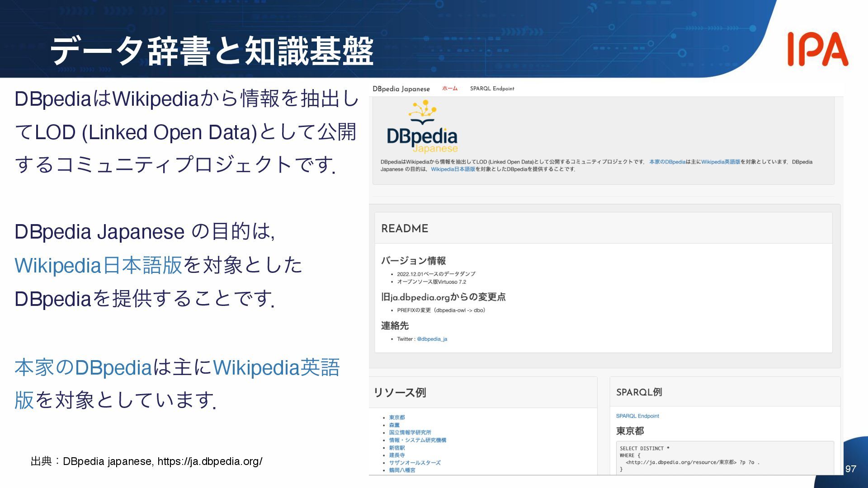Open the 森薫 resource link
Viewport: 868px width, 488px height.
(x=394, y=425)
